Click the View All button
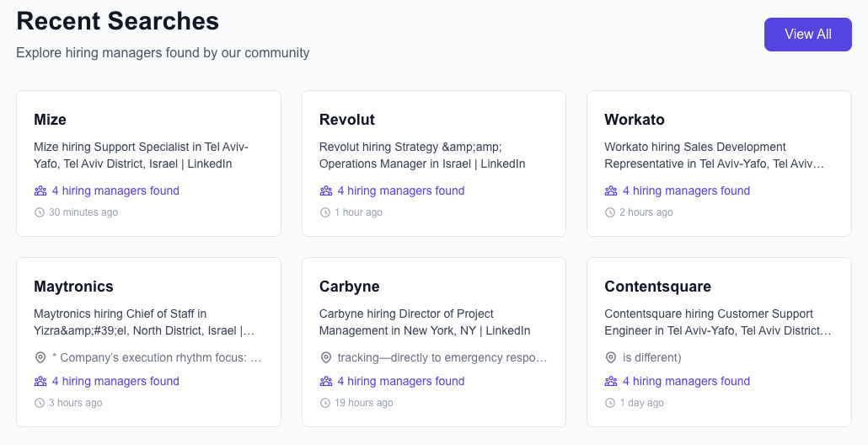This screenshot has width=868, height=445. click(x=807, y=35)
